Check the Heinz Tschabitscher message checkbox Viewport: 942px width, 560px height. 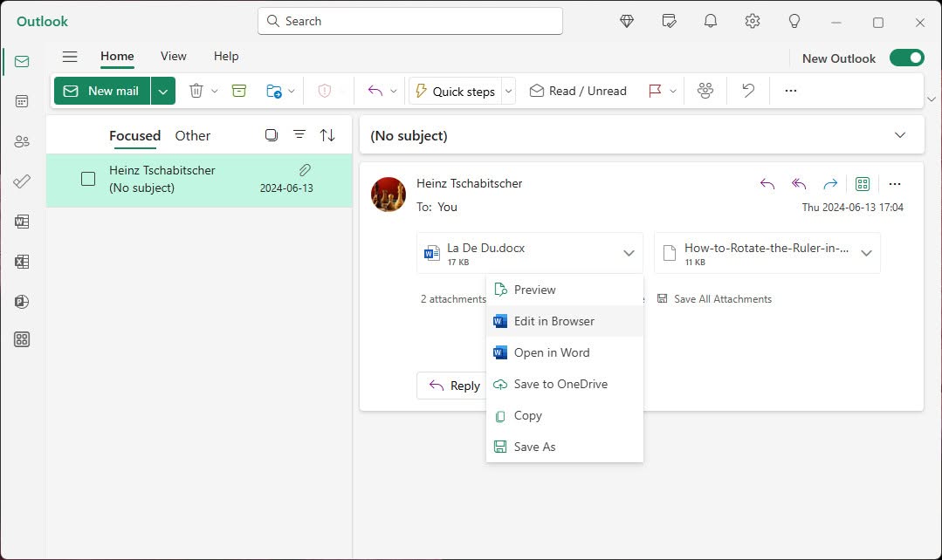point(88,179)
